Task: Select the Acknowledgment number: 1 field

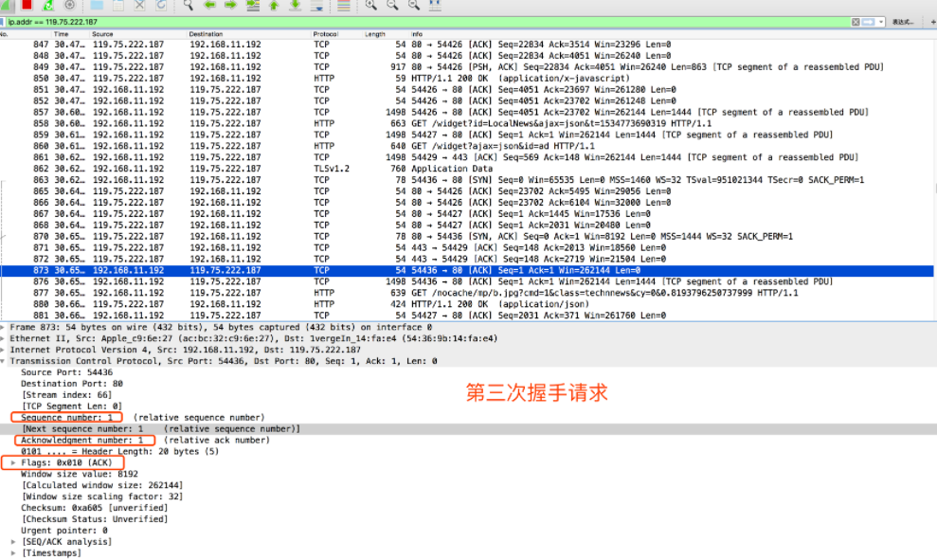Action: [x=81, y=441]
